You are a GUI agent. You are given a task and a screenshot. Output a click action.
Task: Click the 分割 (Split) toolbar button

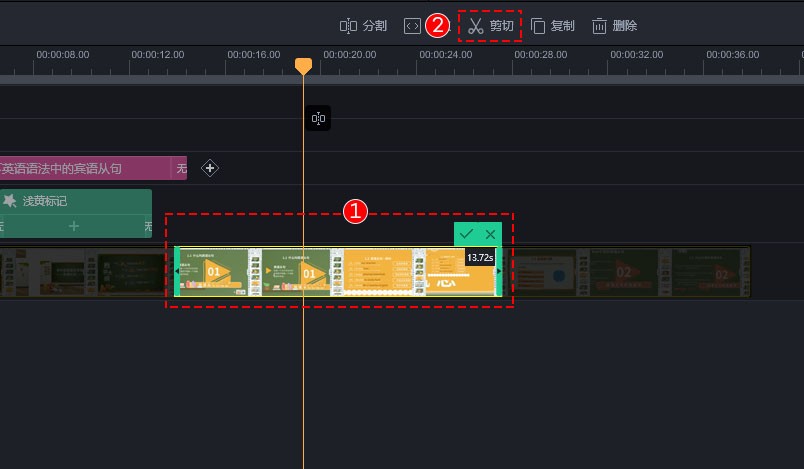(x=363, y=26)
